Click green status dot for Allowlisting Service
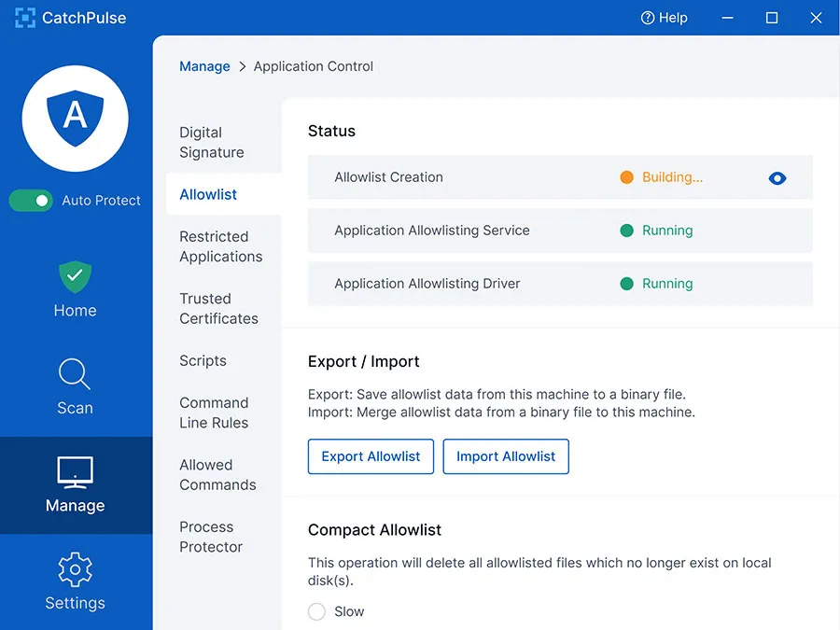Screen dimensions: 840x630 click(x=626, y=231)
